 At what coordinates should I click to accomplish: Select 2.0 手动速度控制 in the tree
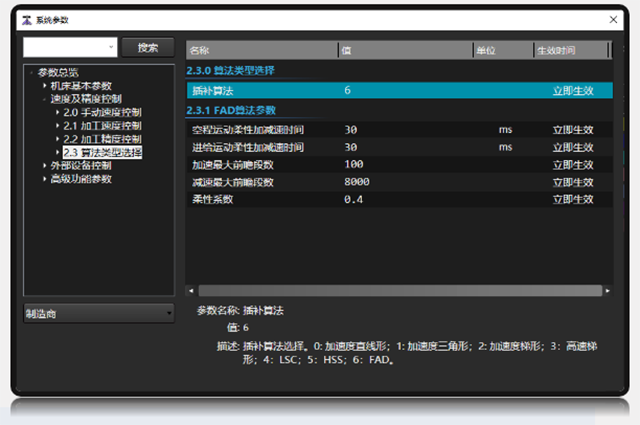click(x=103, y=112)
